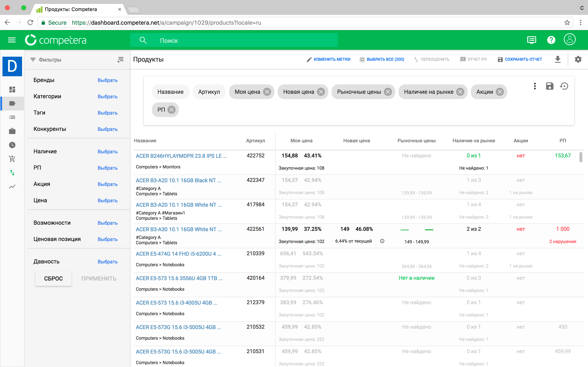Open the user account profile icon
This screenshot has width=588, height=367.
[x=569, y=40]
